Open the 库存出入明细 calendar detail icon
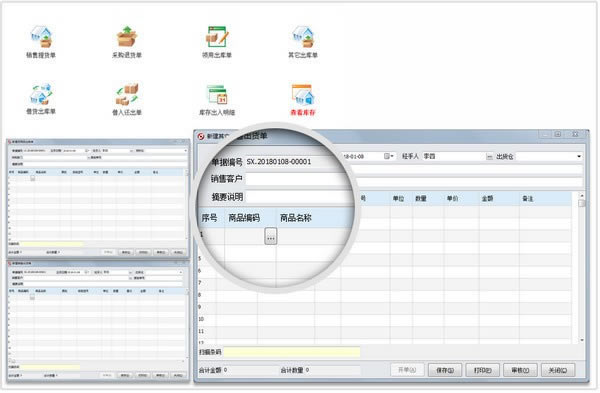600x393 pixels. (217, 94)
